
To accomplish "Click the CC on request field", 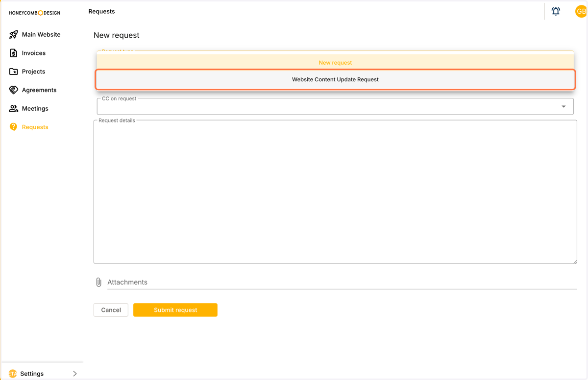I will pyautogui.click(x=335, y=106).
